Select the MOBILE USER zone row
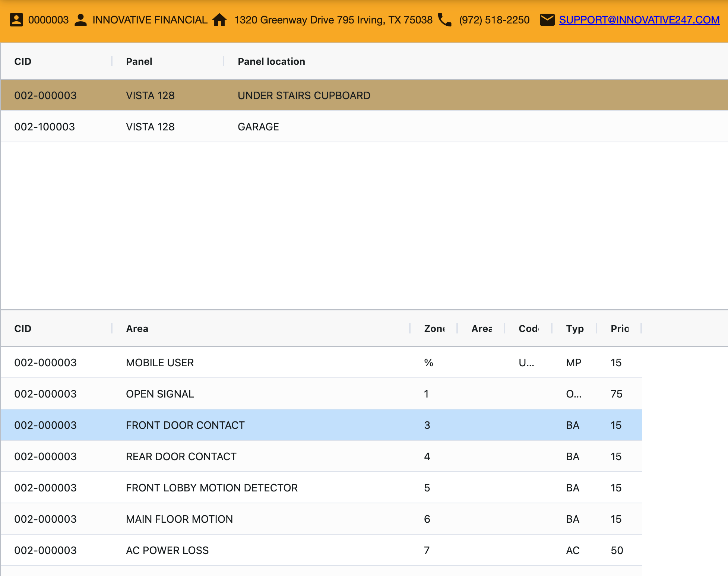 (321, 363)
